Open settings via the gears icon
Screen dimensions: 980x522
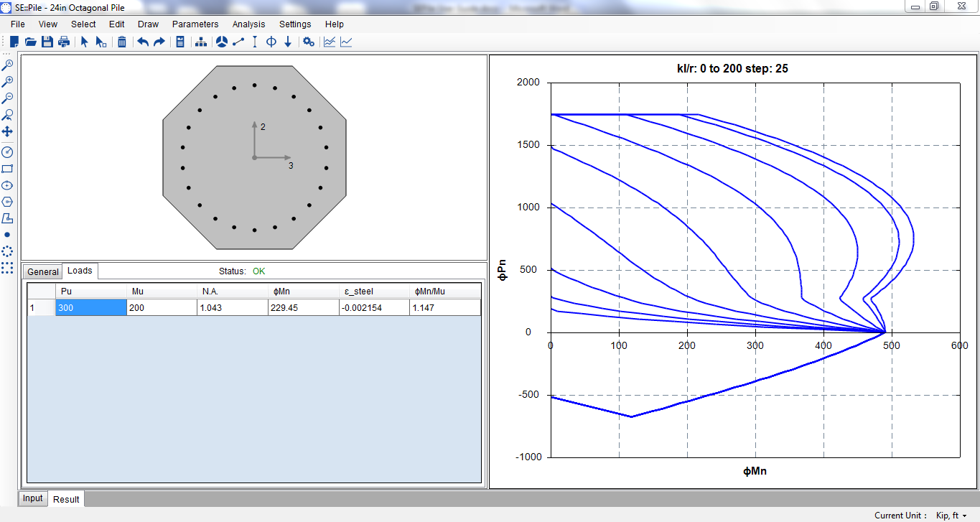(309, 42)
